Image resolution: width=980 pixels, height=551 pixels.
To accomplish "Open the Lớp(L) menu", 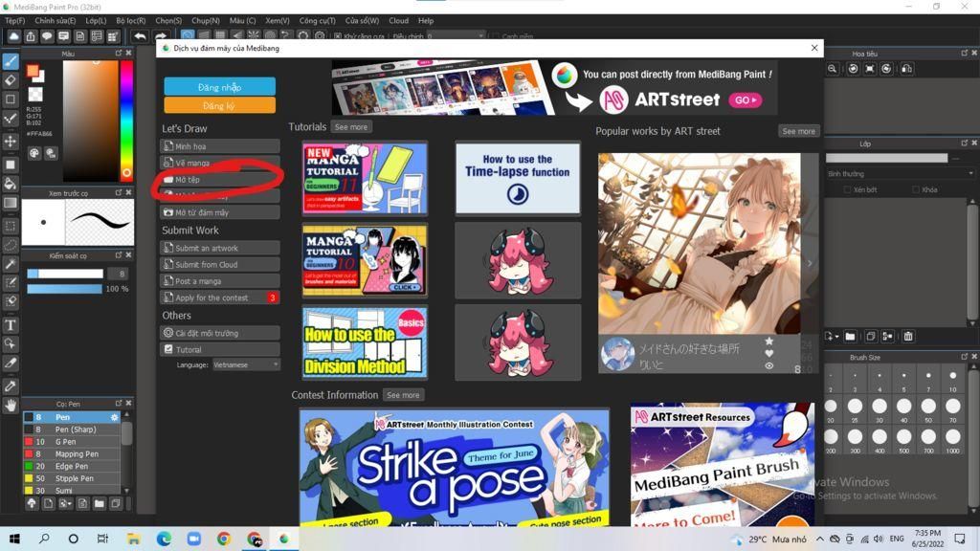I will [96, 21].
